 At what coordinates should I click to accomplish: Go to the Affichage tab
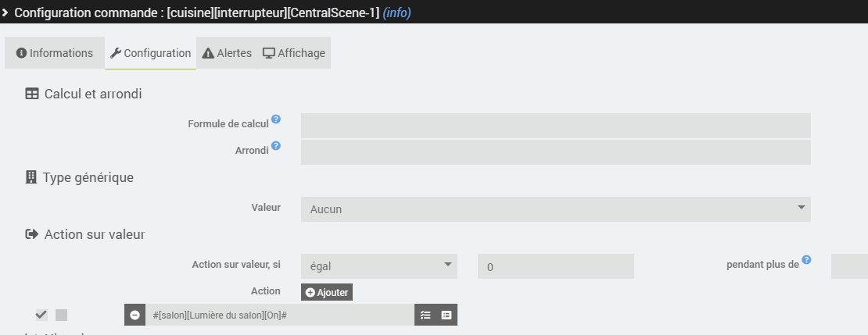click(x=294, y=53)
